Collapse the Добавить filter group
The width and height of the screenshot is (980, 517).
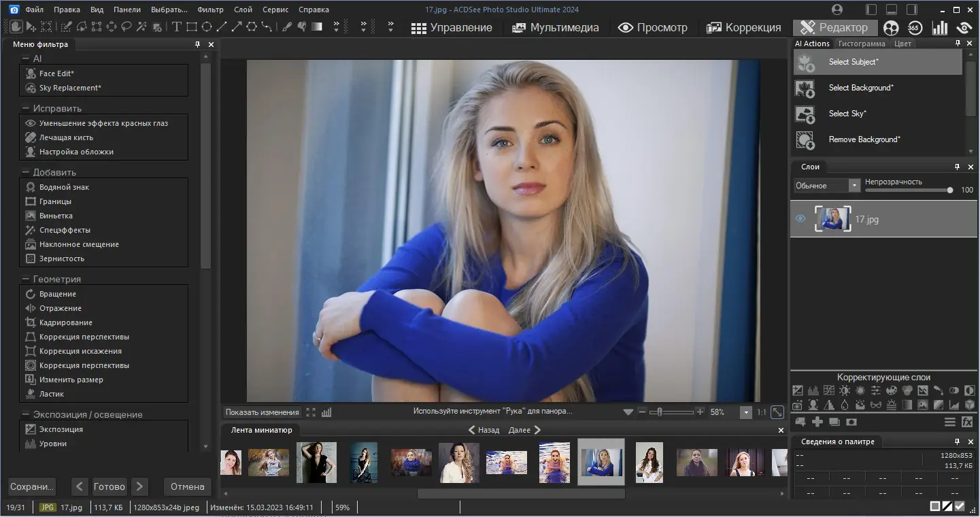(x=25, y=172)
